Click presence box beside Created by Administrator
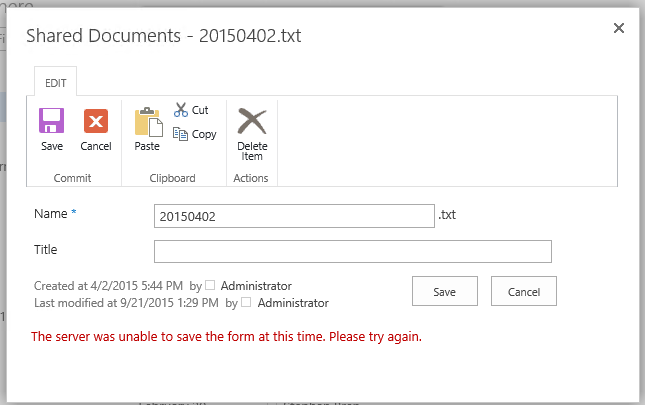Viewport: 645px width, 405px height. (x=210, y=285)
